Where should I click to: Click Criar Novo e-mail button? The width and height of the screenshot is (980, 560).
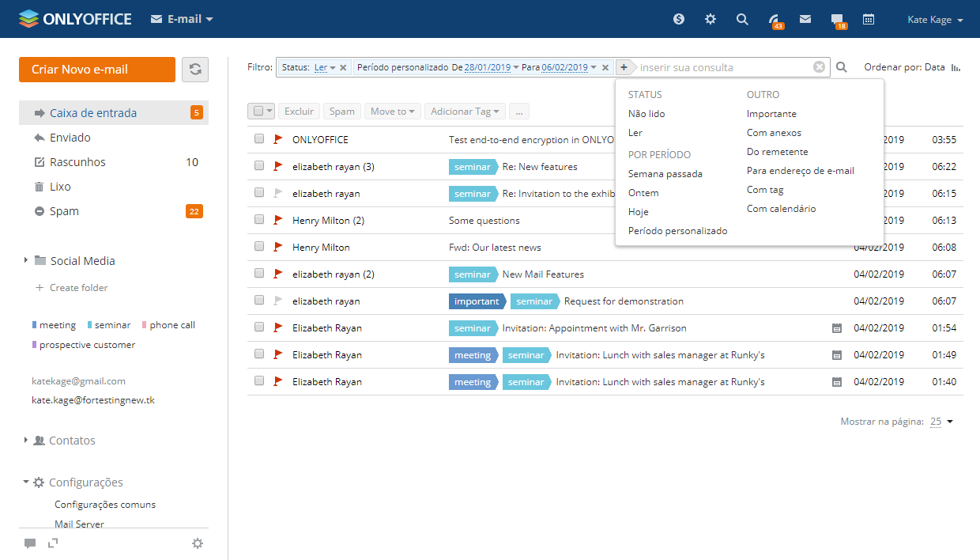[97, 70]
